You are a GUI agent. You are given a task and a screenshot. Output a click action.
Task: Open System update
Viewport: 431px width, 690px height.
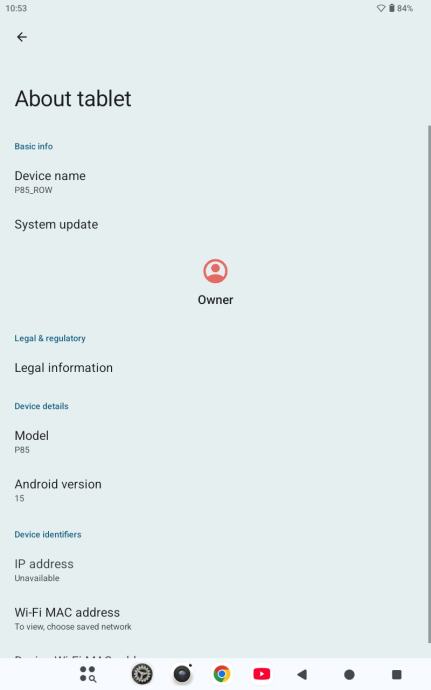215,224
